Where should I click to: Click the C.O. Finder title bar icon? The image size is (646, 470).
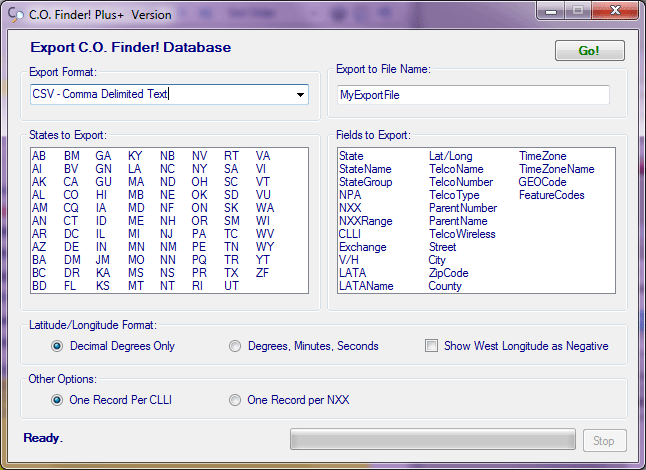16,14
